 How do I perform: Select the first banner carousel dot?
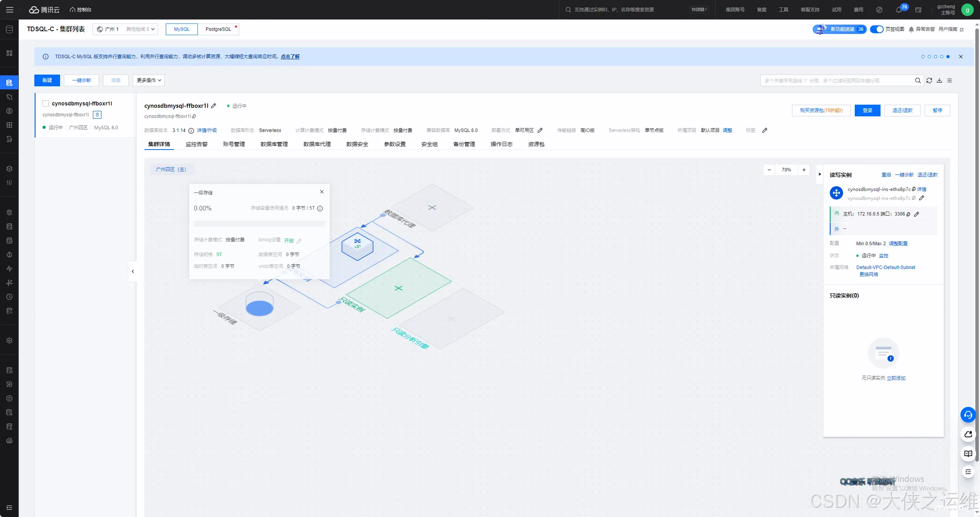click(x=923, y=57)
